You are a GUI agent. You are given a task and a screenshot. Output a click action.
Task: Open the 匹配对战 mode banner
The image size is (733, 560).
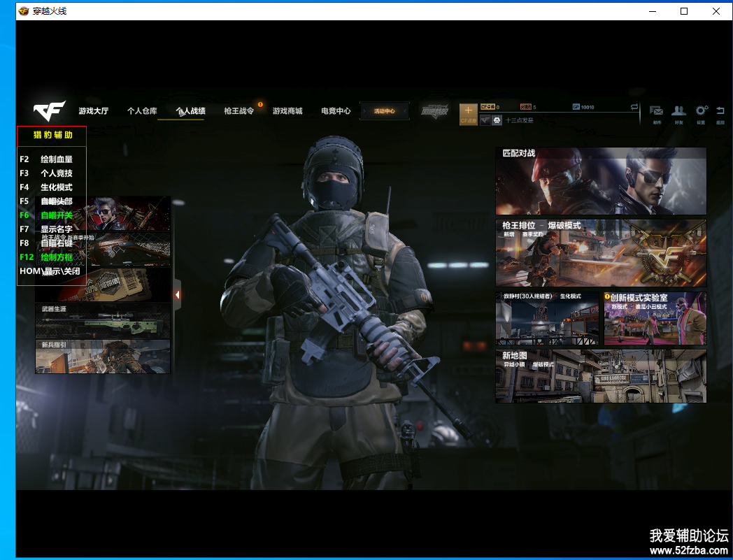[x=601, y=181]
